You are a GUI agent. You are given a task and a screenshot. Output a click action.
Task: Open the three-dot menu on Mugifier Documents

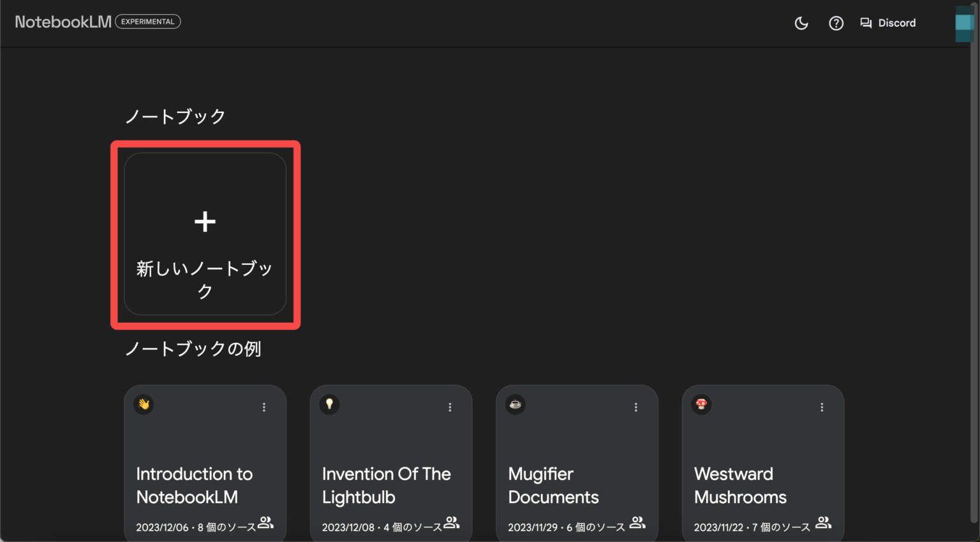(x=635, y=407)
